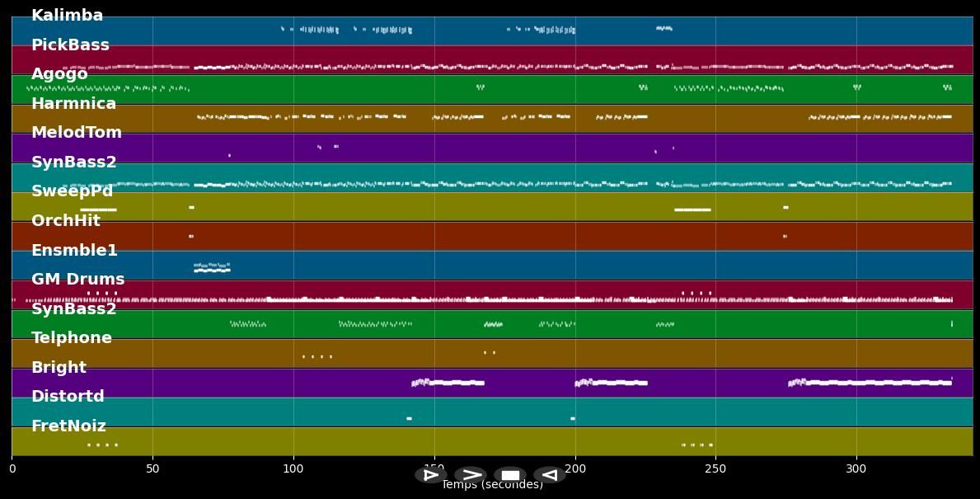Viewport: 980px width, 499px height.
Task: Click the Agogo track name
Action: point(59,74)
